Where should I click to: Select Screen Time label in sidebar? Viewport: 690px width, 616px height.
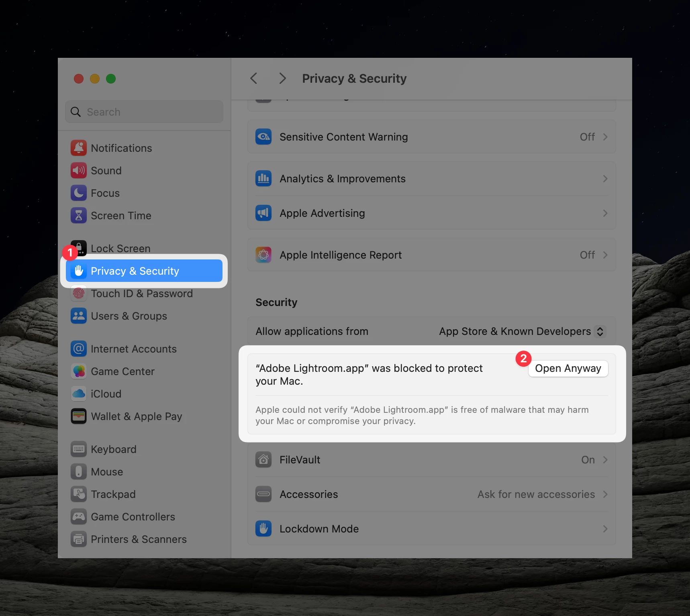pyautogui.click(x=121, y=216)
